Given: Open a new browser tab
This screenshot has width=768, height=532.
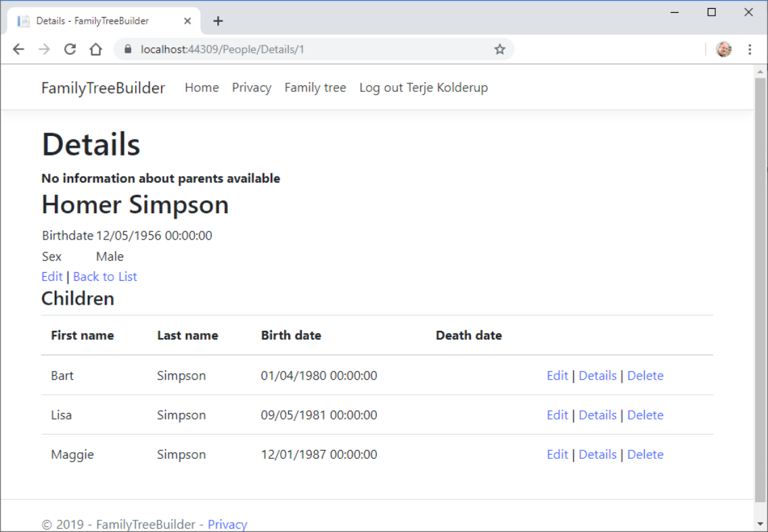Looking at the screenshot, I should (x=218, y=21).
